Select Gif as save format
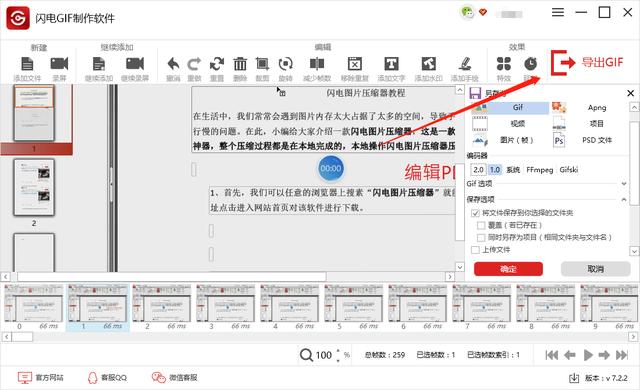 (x=510, y=108)
